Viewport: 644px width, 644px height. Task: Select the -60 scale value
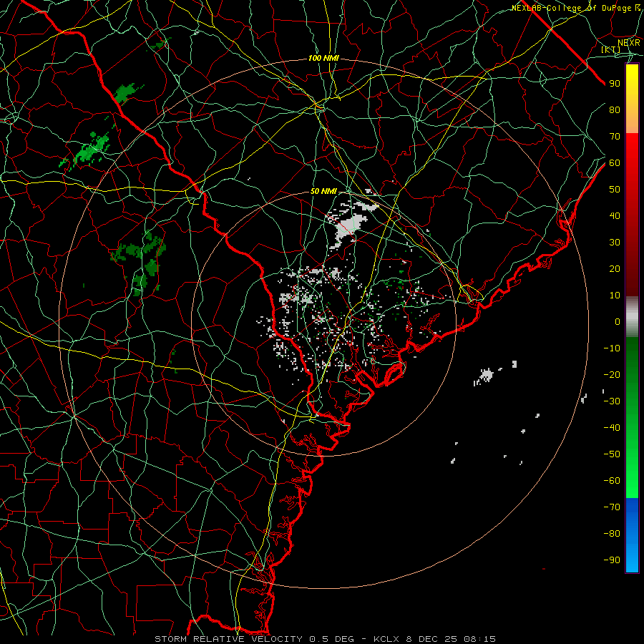coord(612,481)
